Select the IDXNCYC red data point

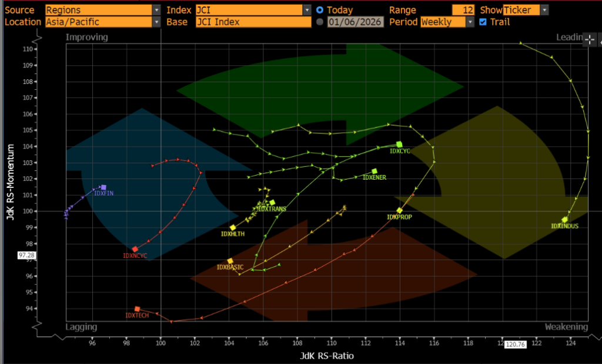coord(135,250)
